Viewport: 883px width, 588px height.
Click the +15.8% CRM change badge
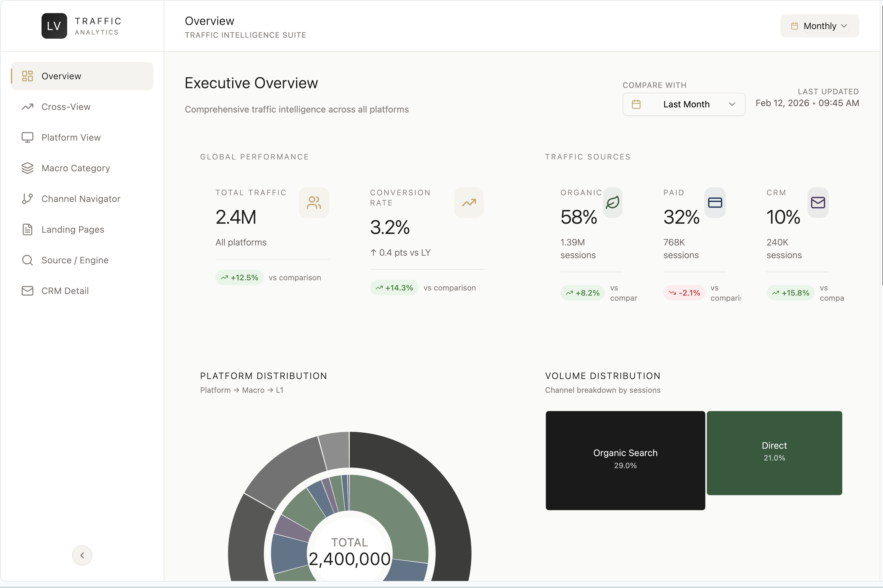(790, 293)
